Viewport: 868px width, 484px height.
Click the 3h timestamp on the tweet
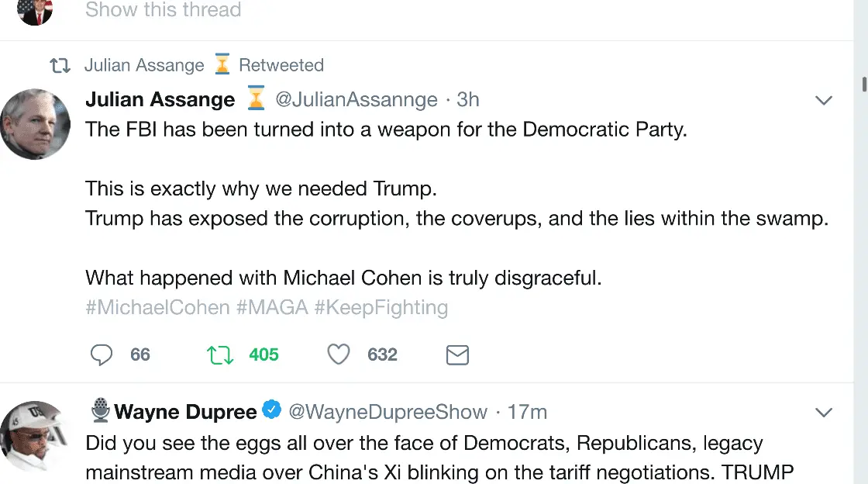tap(468, 100)
